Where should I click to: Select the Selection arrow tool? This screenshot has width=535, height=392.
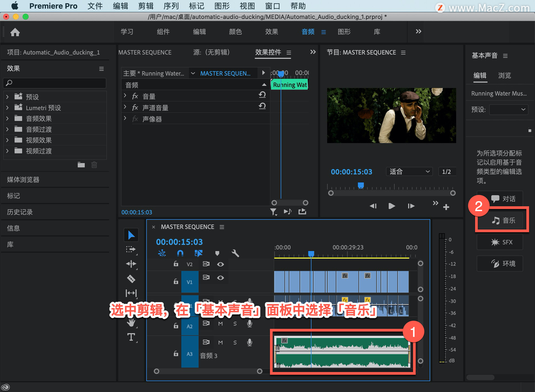pos(131,235)
